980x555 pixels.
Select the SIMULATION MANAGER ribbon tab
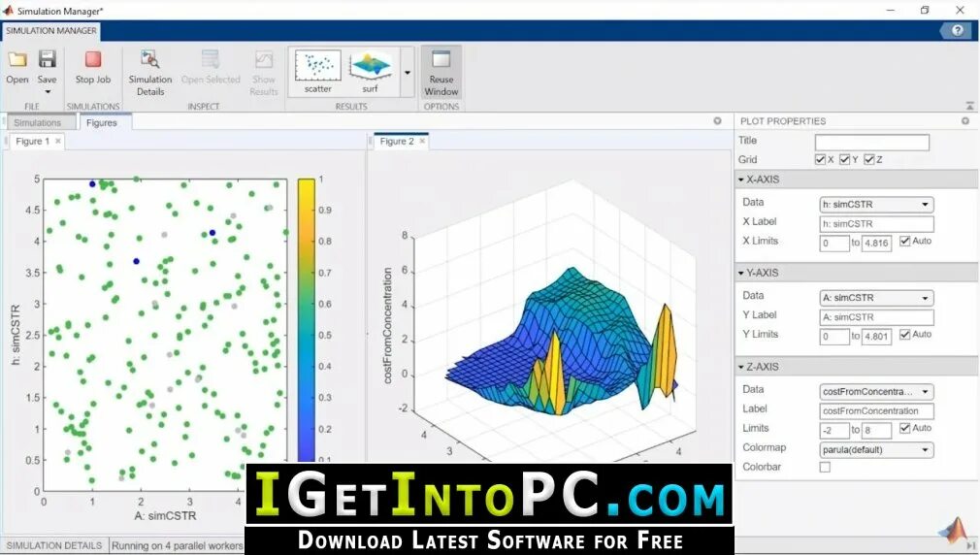pos(51,31)
